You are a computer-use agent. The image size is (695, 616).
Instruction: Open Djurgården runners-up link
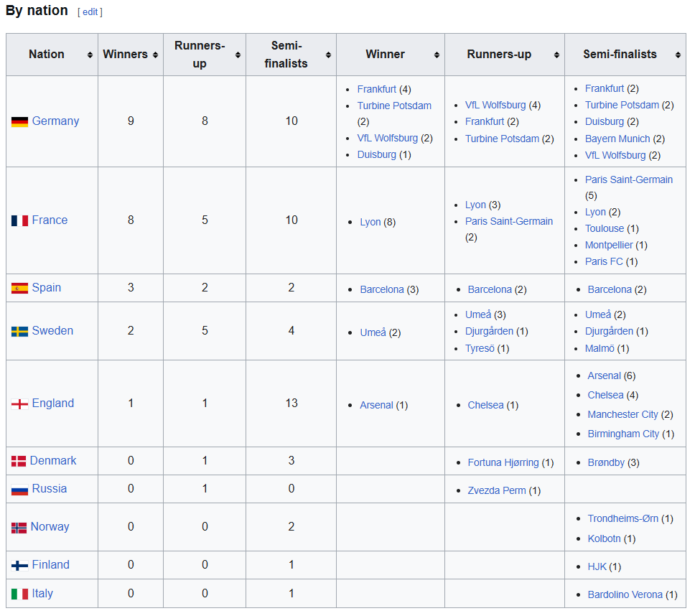pyautogui.click(x=490, y=332)
